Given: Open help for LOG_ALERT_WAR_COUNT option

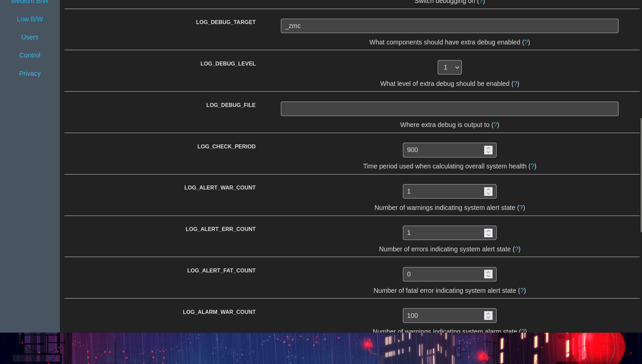Looking at the screenshot, I should point(521,208).
